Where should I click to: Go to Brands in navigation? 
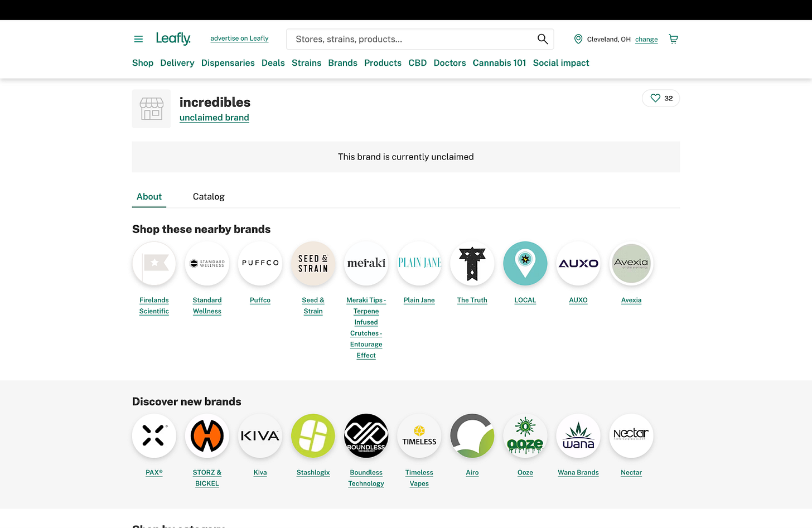tap(343, 63)
